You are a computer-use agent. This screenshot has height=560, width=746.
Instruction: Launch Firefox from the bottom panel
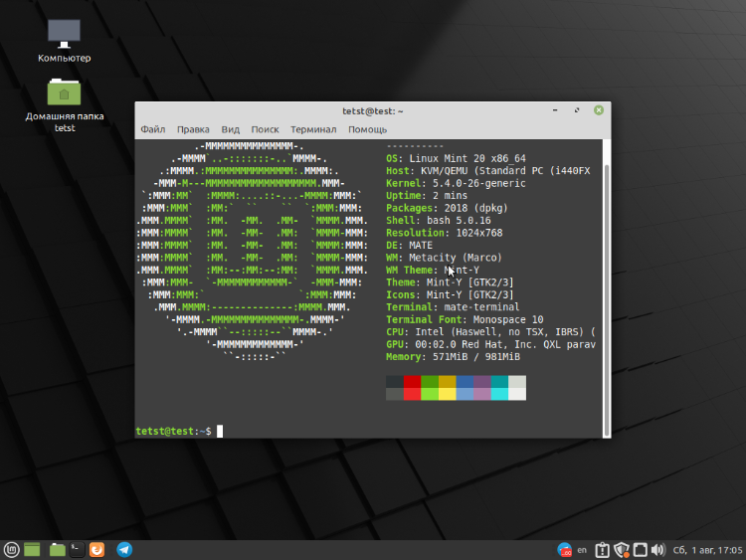coord(97,548)
